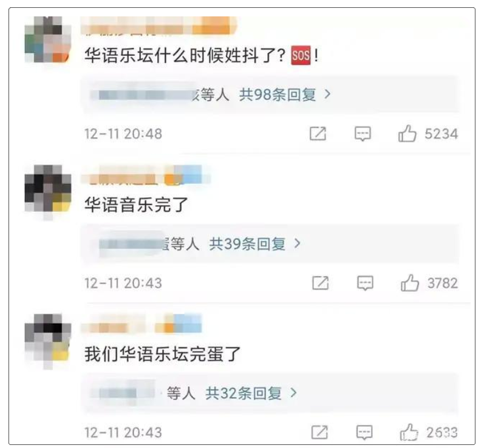This screenshot has height=448, width=487.
Task: Expand 共98条回复 replies
Action: click(285, 94)
